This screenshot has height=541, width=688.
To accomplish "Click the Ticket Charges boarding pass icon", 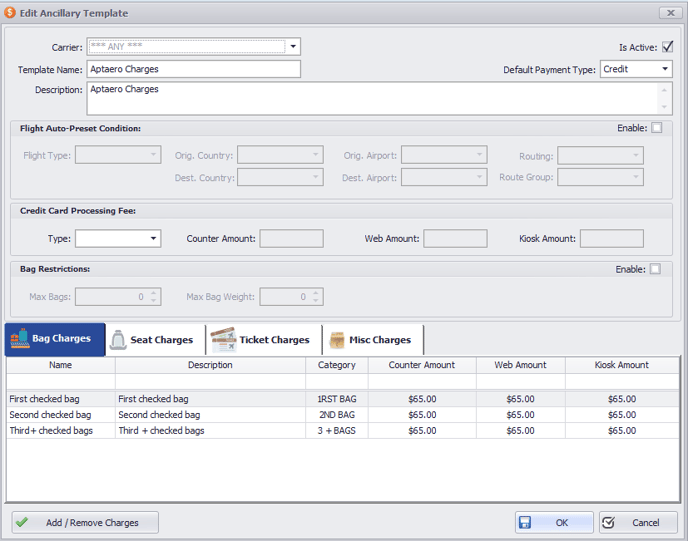I will (x=223, y=340).
